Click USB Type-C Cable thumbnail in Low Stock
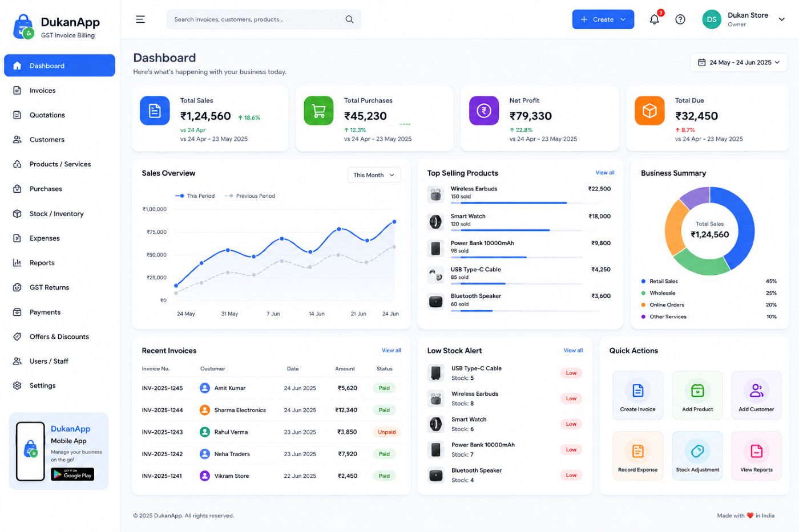 pyautogui.click(x=435, y=373)
